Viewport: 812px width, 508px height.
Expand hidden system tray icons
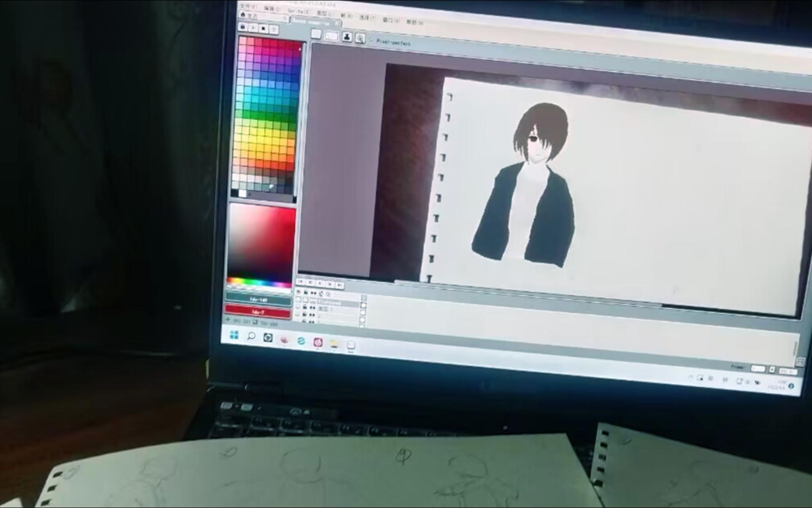(x=690, y=377)
